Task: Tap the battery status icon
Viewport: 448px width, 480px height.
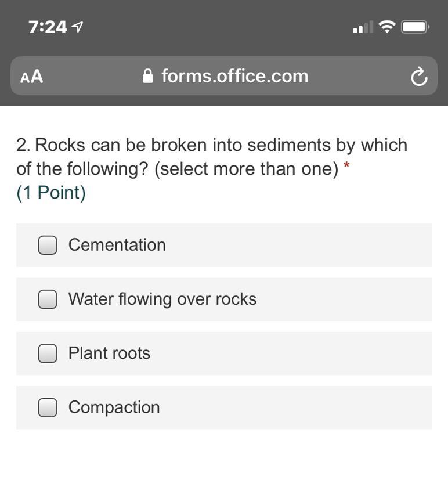Action: click(x=416, y=27)
